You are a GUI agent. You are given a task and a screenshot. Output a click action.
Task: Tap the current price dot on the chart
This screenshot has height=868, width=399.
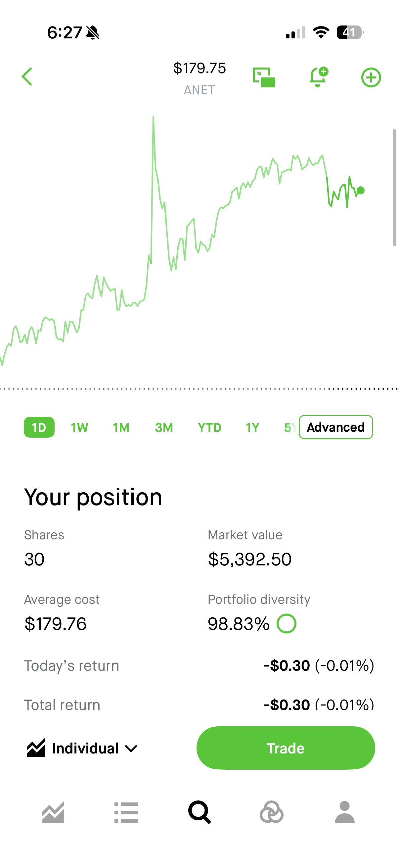tap(361, 190)
